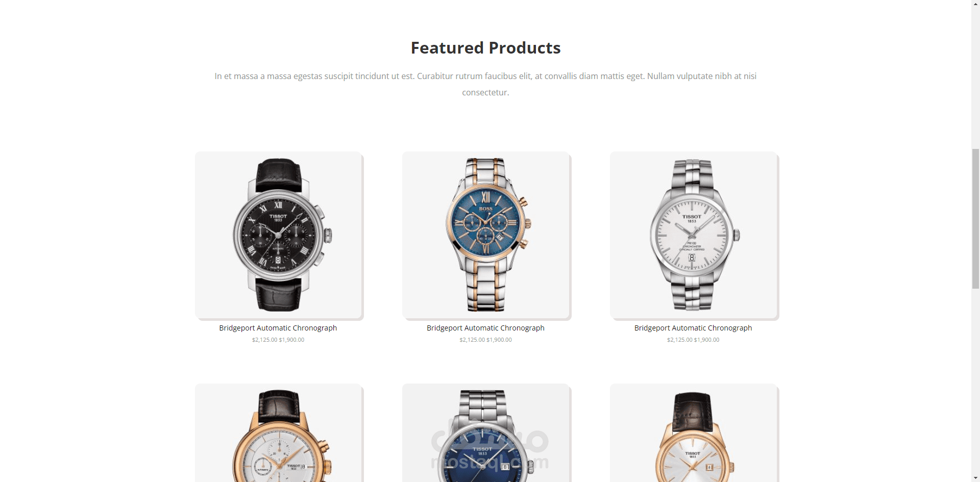The width and height of the screenshot is (980, 482).
Task: Open the black-dial Tissot leather-strap watch image
Action: click(278, 235)
